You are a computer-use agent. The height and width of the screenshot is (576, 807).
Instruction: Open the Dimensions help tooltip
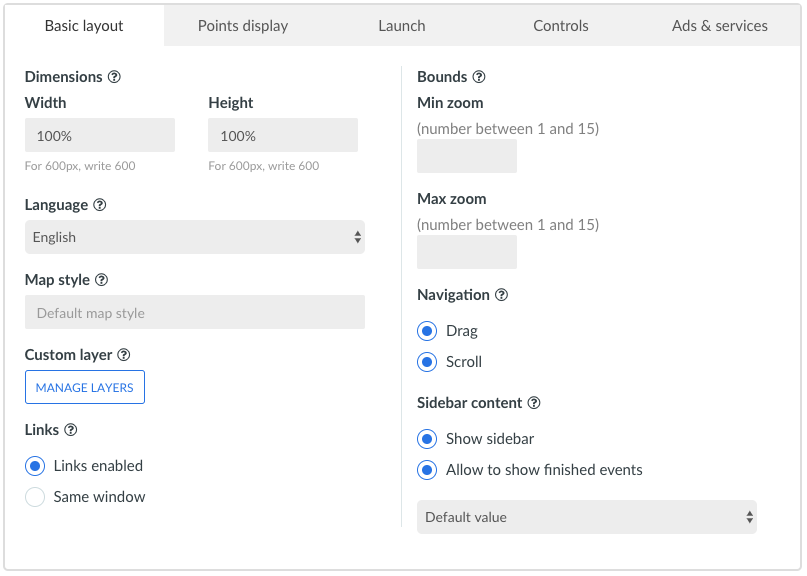[115, 76]
